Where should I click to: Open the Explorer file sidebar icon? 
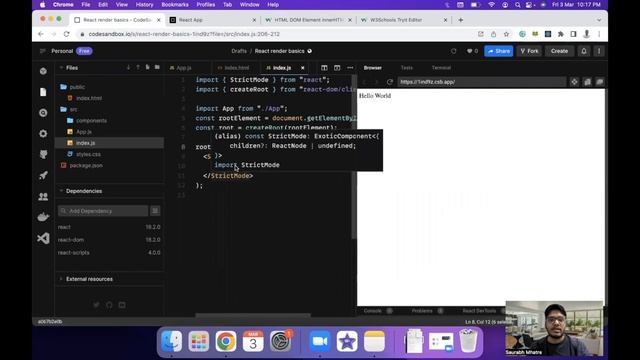click(x=43, y=92)
